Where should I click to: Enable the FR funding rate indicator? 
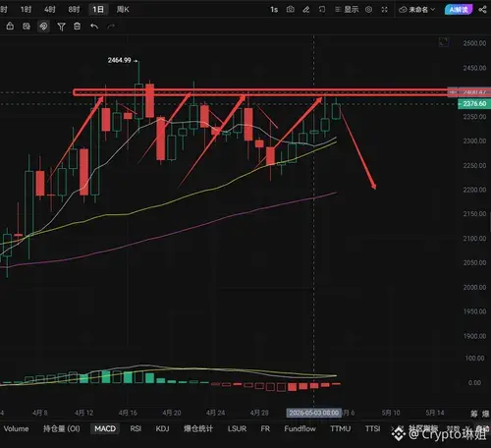[x=265, y=428]
